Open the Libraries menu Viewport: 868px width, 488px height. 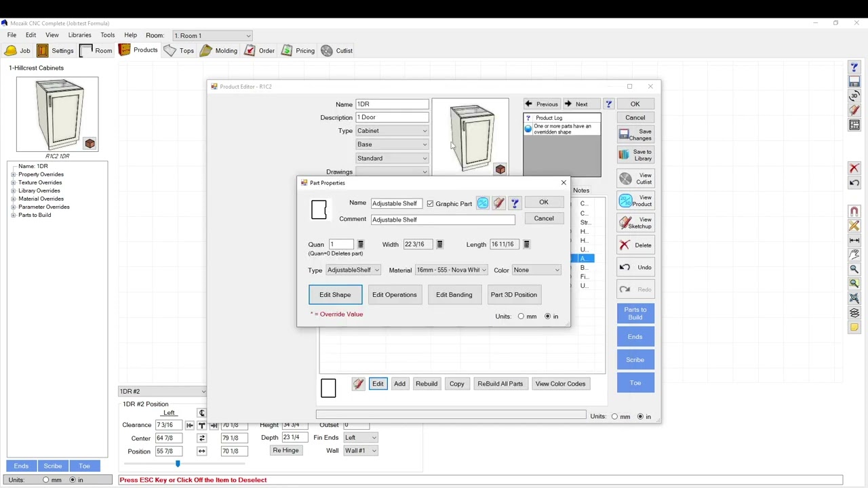point(79,35)
